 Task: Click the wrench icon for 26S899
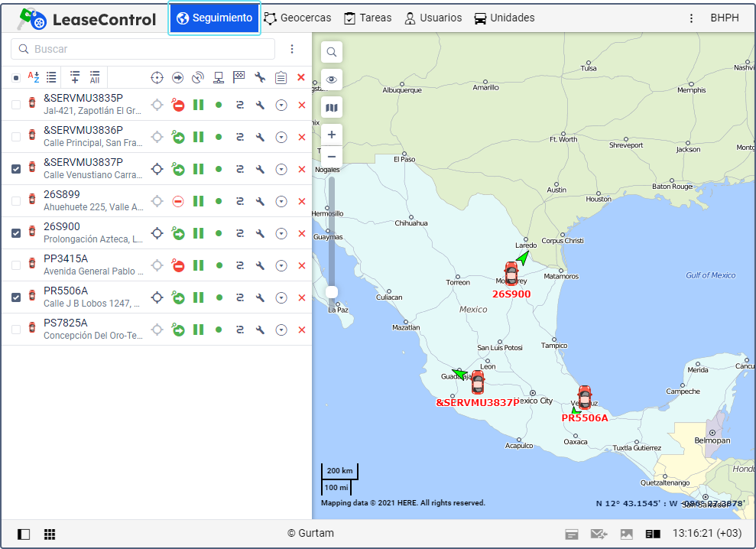click(x=260, y=201)
